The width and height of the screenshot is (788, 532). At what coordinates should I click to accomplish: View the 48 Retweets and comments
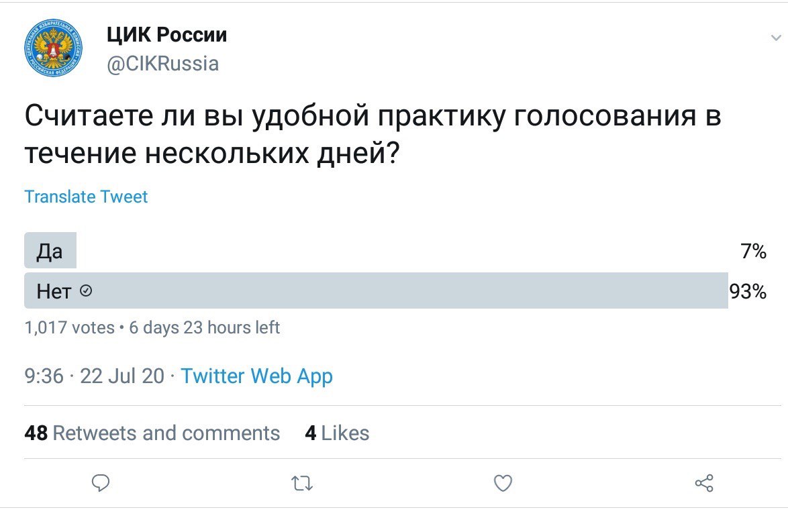(152, 433)
